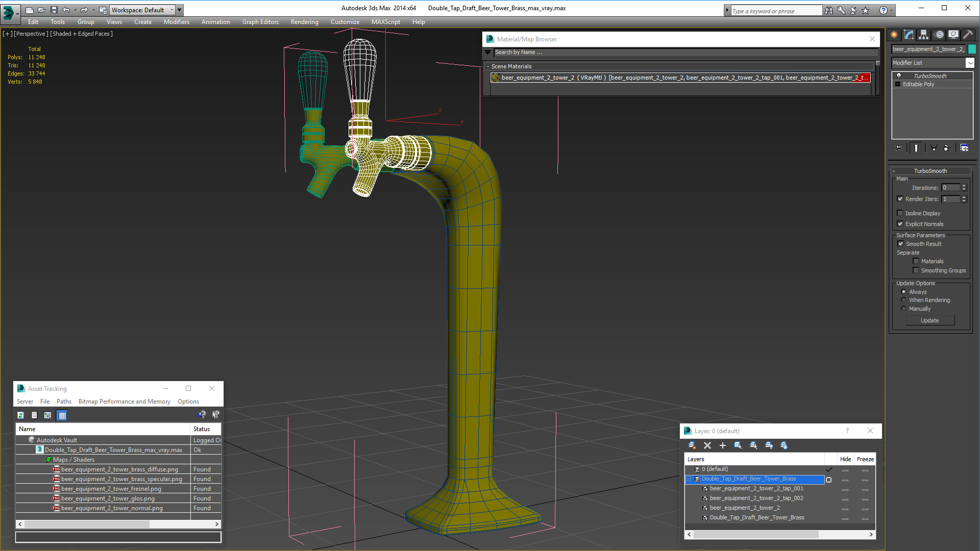Collapse the Double_Tap_Draft_Beer_Tower_Brass layer
The height and width of the screenshot is (551, 980).
pos(689,479)
